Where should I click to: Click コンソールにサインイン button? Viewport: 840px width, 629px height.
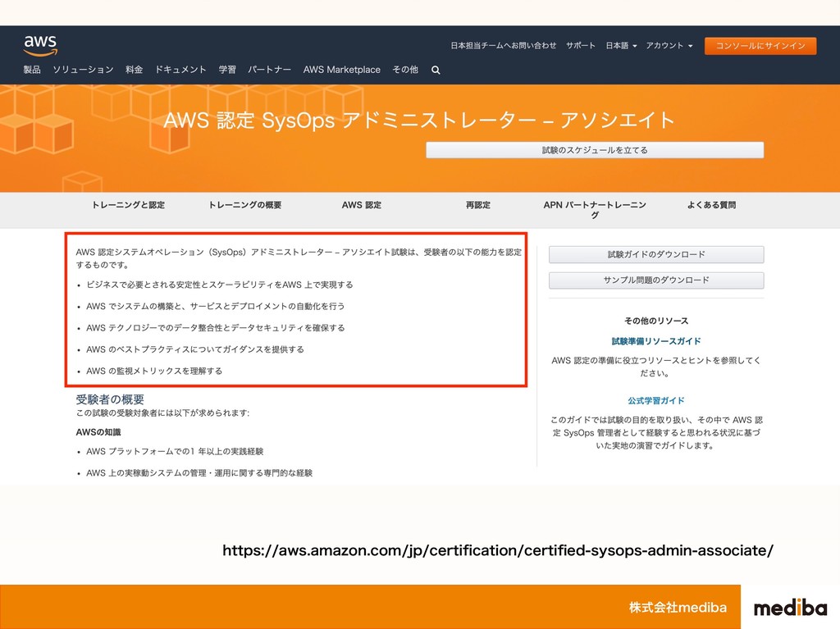pyautogui.click(x=760, y=46)
